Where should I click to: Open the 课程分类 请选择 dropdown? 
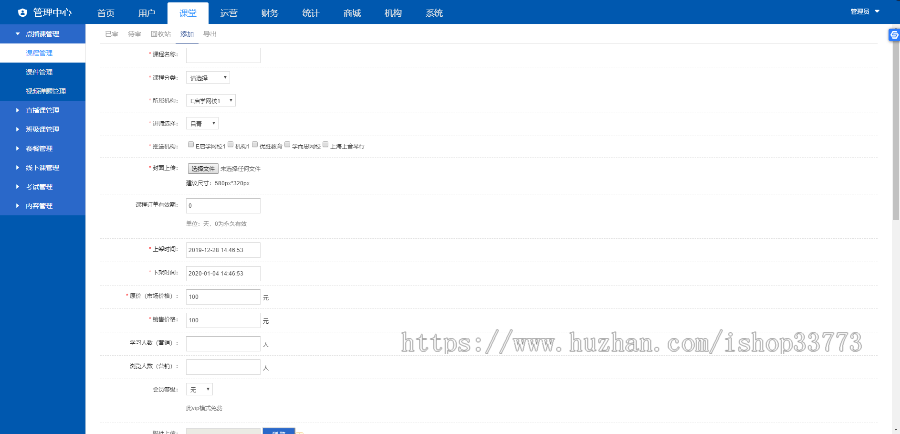(x=208, y=77)
